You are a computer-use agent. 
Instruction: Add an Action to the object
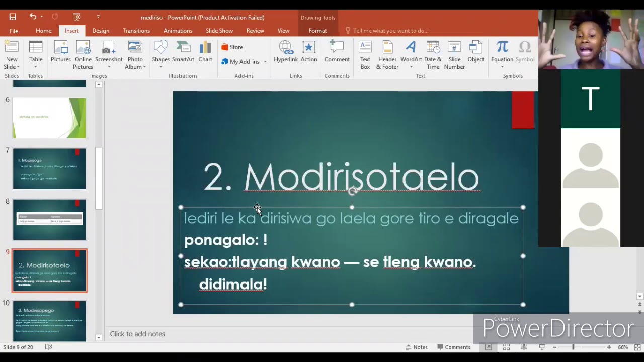pos(309,52)
